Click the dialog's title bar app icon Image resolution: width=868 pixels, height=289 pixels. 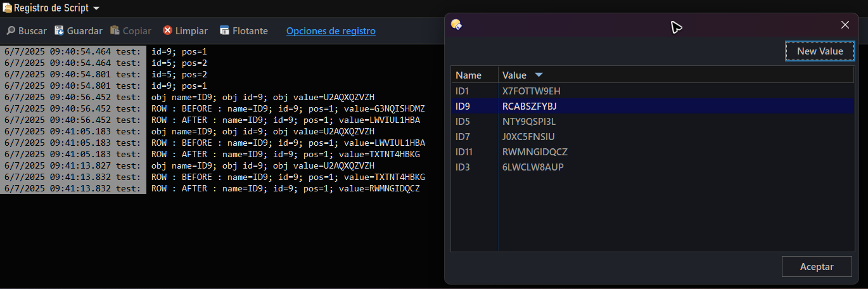456,25
